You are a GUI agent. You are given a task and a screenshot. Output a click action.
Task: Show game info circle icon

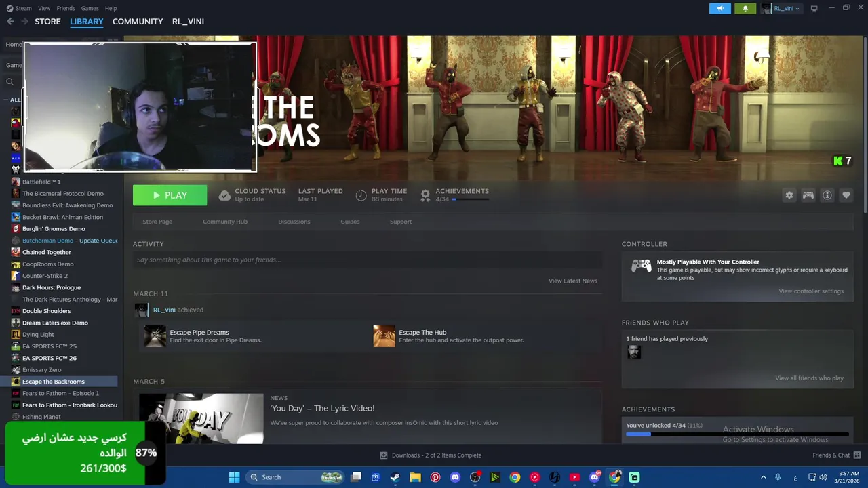(x=827, y=195)
